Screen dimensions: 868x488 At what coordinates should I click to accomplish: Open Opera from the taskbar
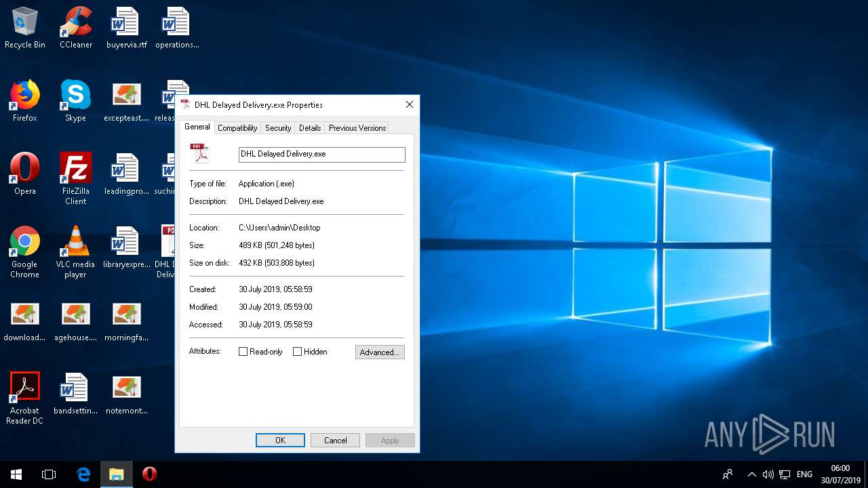click(x=150, y=474)
